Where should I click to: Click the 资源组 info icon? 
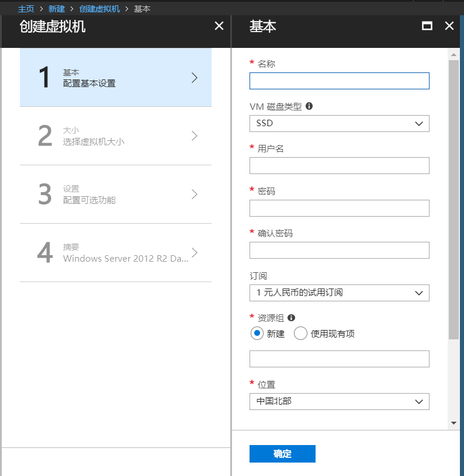click(x=291, y=318)
